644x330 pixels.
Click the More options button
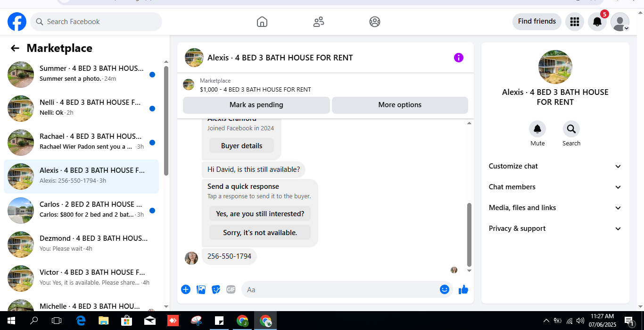400,105
